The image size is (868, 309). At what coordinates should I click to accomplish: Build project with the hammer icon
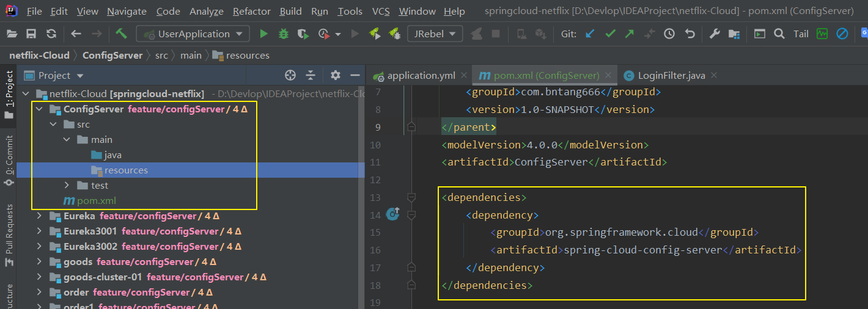pyautogui.click(x=121, y=34)
